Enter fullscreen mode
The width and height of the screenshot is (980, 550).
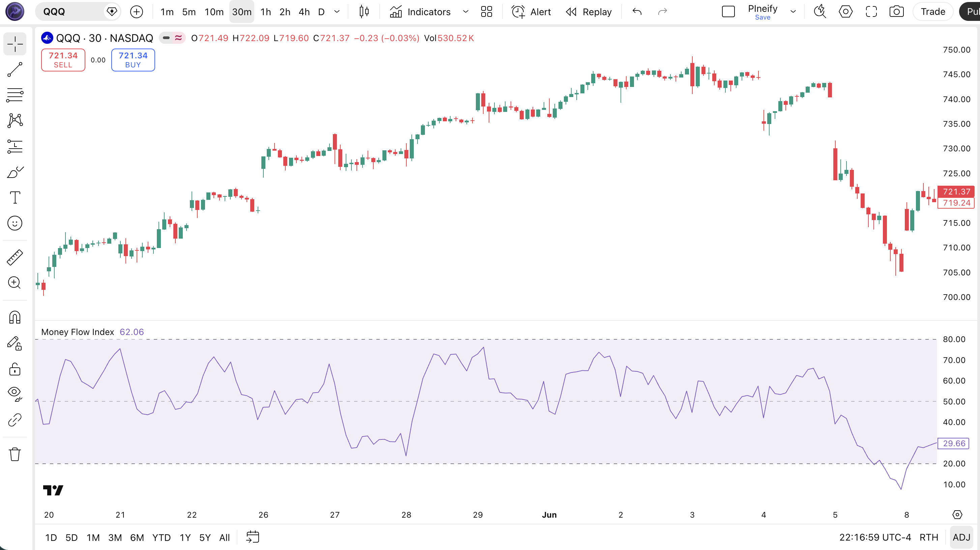pos(871,12)
